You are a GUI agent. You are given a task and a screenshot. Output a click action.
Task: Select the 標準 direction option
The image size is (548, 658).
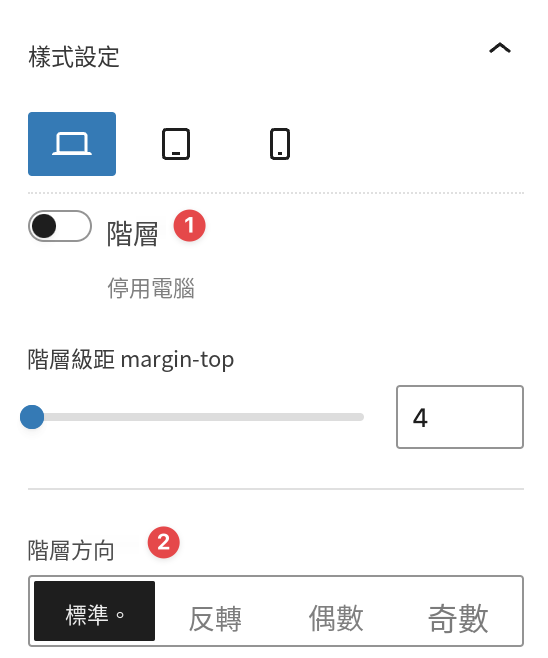94,611
